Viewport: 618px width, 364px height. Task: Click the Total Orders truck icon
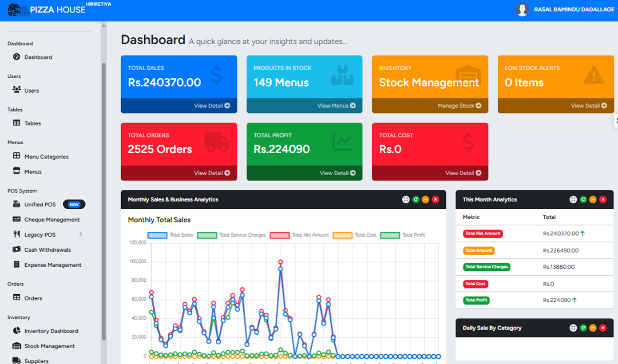click(217, 142)
